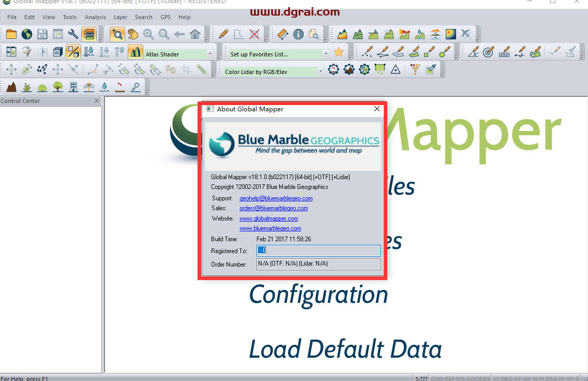Image resolution: width=588 pixels, height=381 pixels.
Task: Click the Order Number field
Action: point(319,264)
